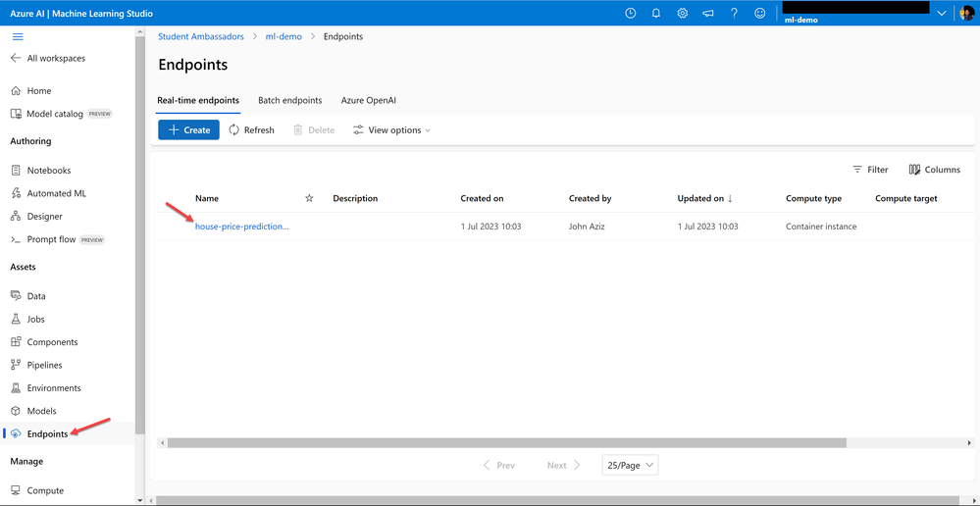The height and width of the screenshot is (506, 980).
Task: Click the favorites star column header
Action: pos(309,199)
